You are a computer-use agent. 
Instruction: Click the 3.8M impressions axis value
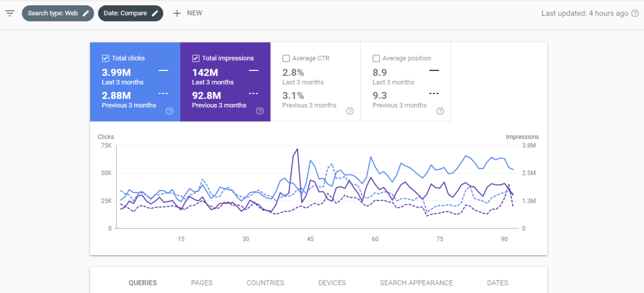(x=529, y=145)
